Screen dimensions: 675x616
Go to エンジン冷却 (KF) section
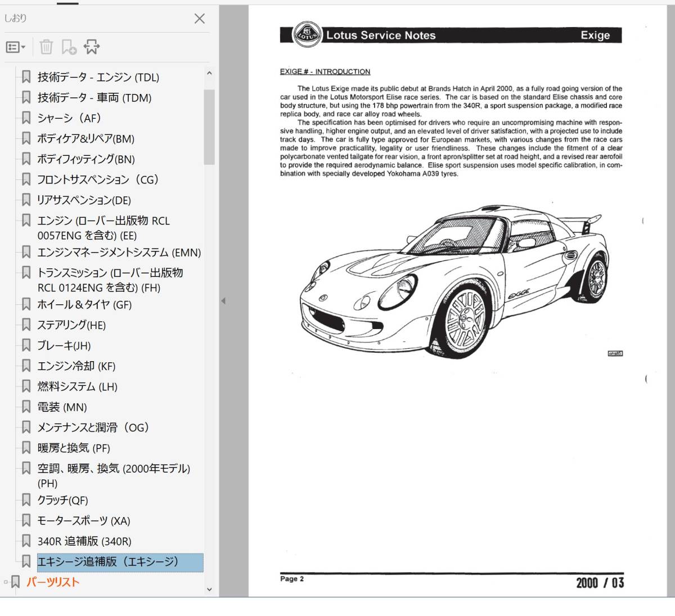(x=76, y=366)
